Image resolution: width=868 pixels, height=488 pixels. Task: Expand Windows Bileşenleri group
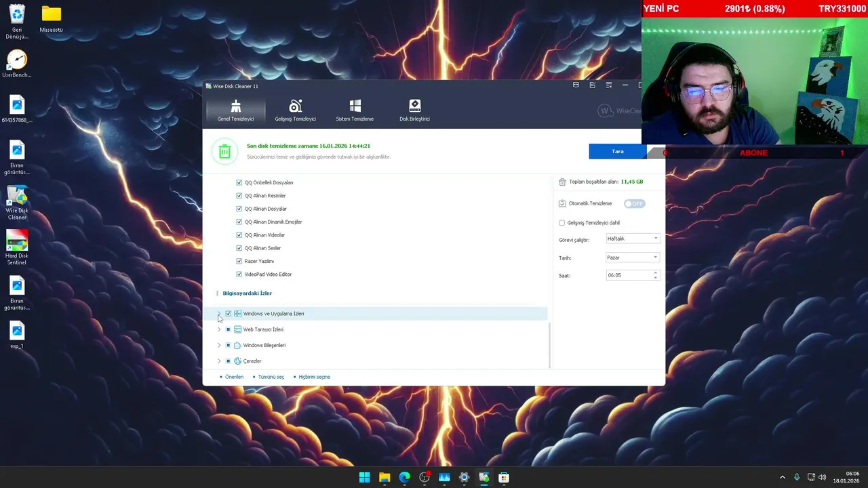pos(219,345)
